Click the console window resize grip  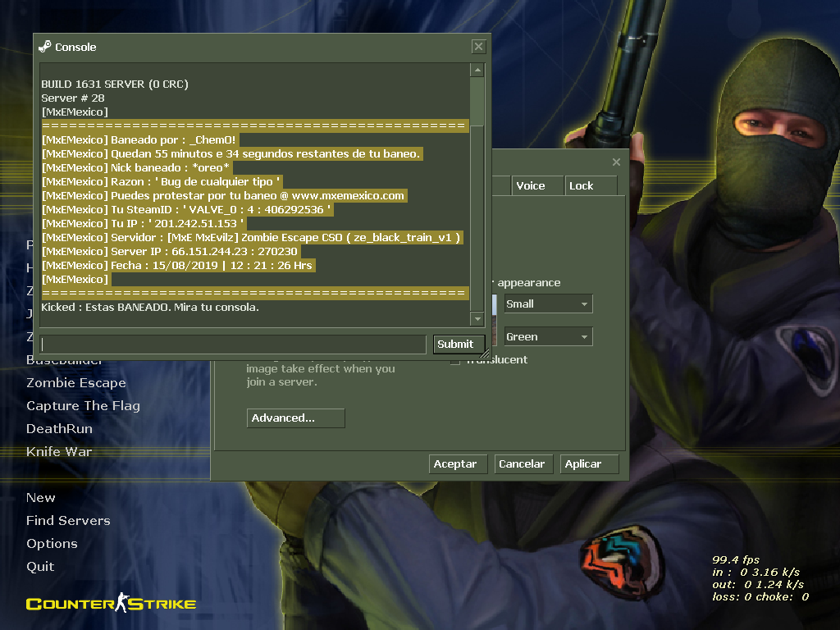point(485,354)
